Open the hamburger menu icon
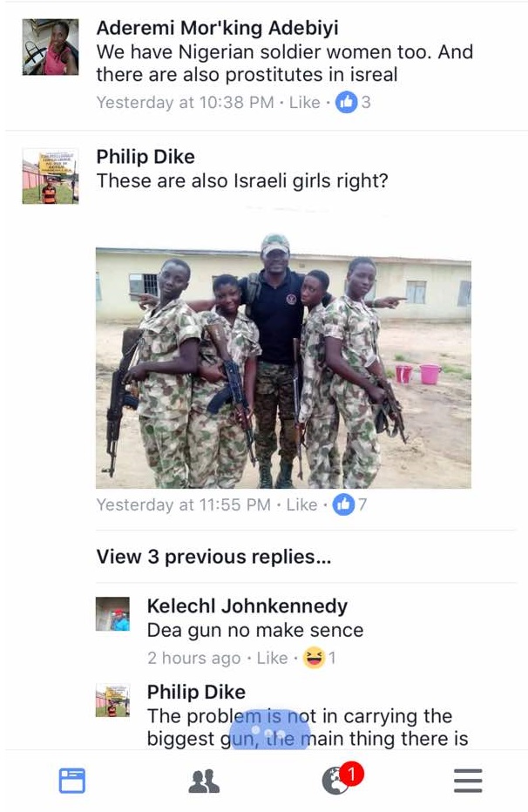Screen dimensions: 528x812 [x=468, y=781]
